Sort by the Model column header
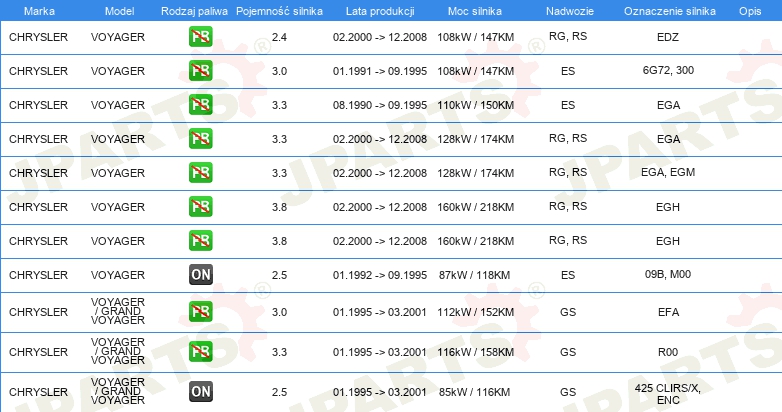This screenshot has height=412, width=782. [119, 11]
